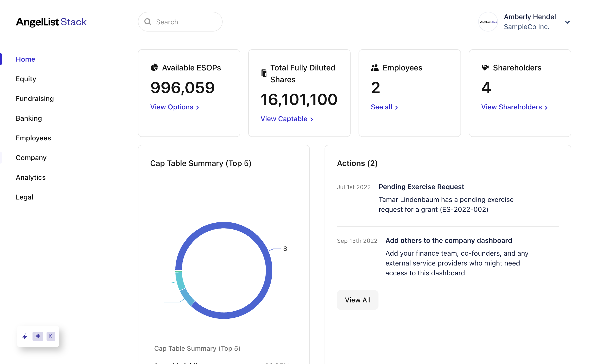Click the search magnifier icon
Image resolution: width=591 pixels, height=364 pixels.
tap(148, 22)
